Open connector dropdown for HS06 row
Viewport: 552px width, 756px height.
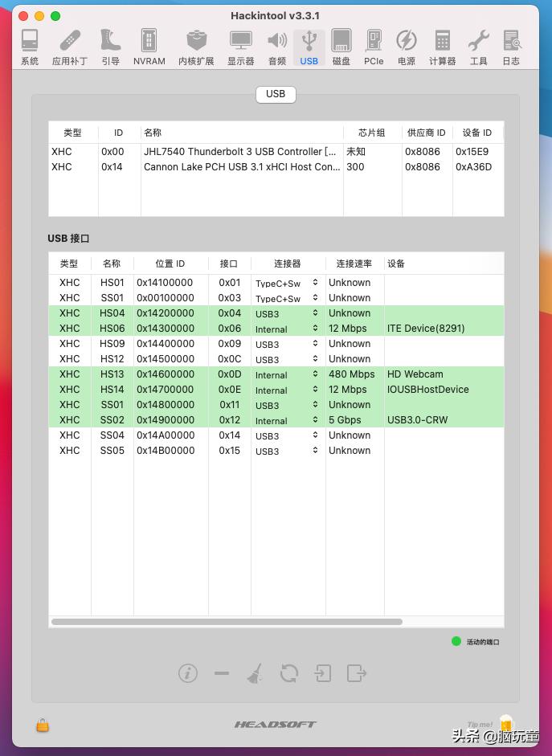[288, 329]
